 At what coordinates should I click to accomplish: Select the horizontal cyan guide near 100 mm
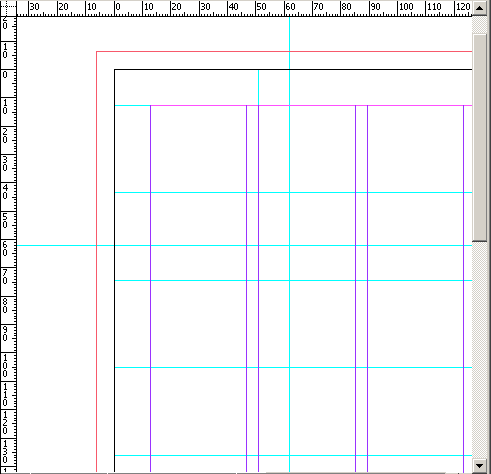pyautogui.click(x=293, y=367)
